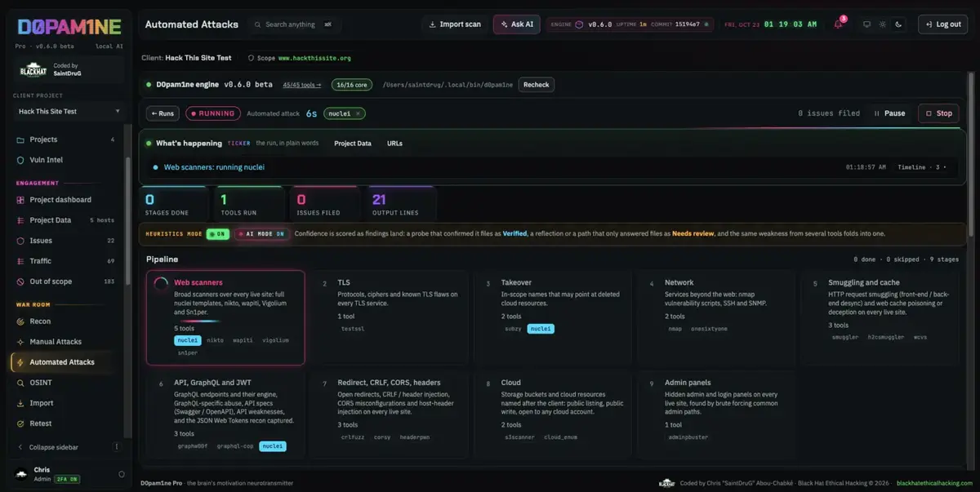Click the Automated Attacks lightning icon
Image resolution: width=980 pixels, height=492 pixels.
pyautogui.click(x=21, y=362)
